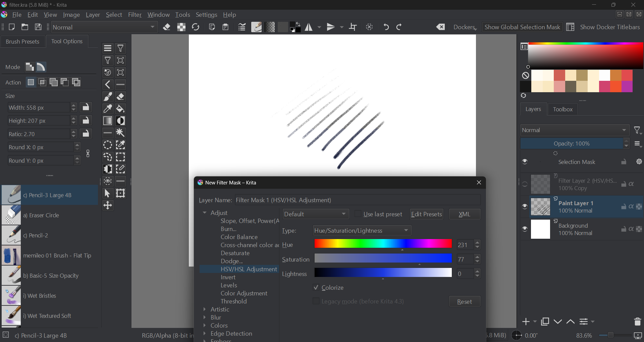Expand the Artistic filter category
The width and height of the screenshot is (644, 342).
click(x=205, y=309)
